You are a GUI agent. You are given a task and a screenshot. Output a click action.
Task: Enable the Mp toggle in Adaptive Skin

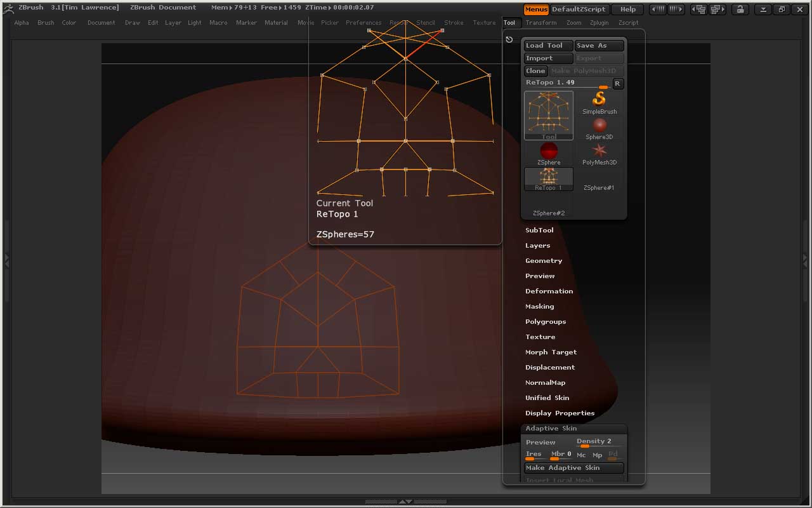[x=596, y=455]
